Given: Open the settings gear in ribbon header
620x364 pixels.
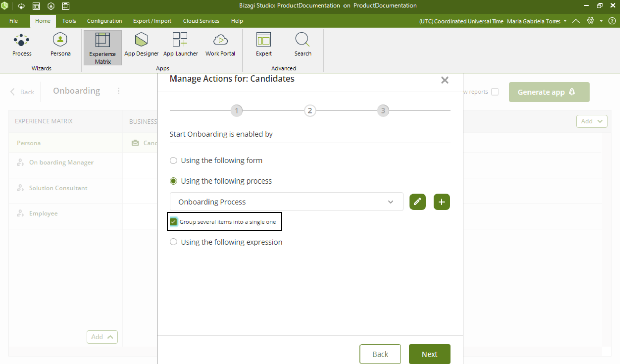Looking at the screenshot, I should 591,21.
